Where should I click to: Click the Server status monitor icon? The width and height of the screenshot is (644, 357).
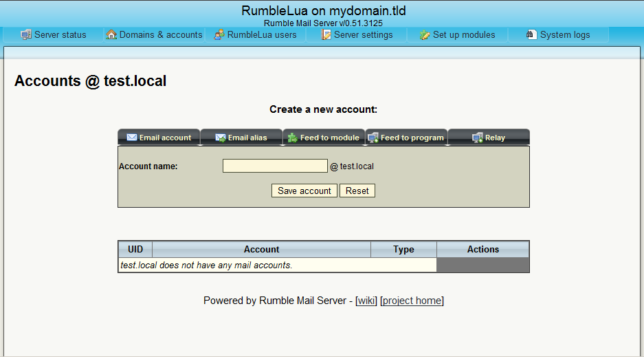(26, 34)
